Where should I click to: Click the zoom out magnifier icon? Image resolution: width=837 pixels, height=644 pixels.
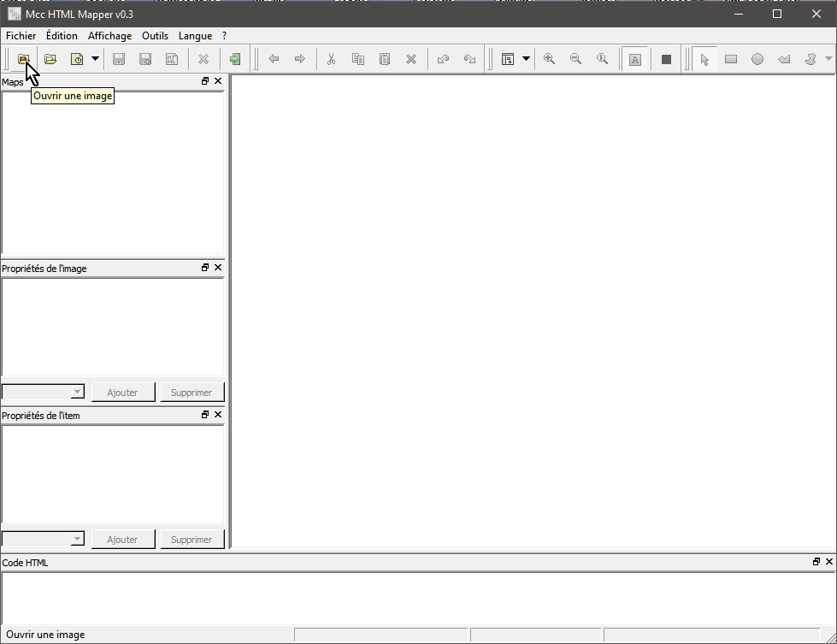point(575,59)
